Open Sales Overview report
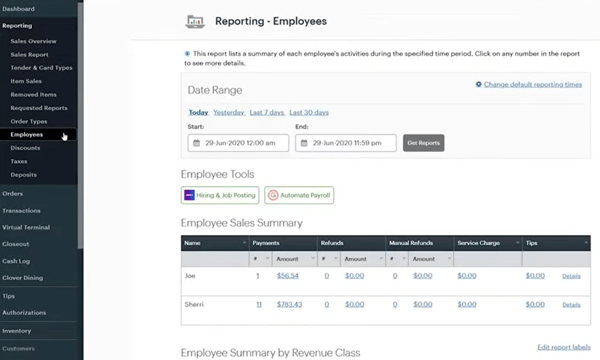The height and width of the screenshot is (360, 600). pyautogui.click(x=33, y=41)
